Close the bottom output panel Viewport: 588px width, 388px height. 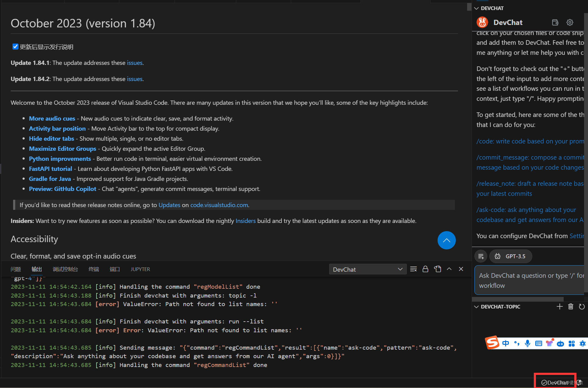(x=461, y=269)
